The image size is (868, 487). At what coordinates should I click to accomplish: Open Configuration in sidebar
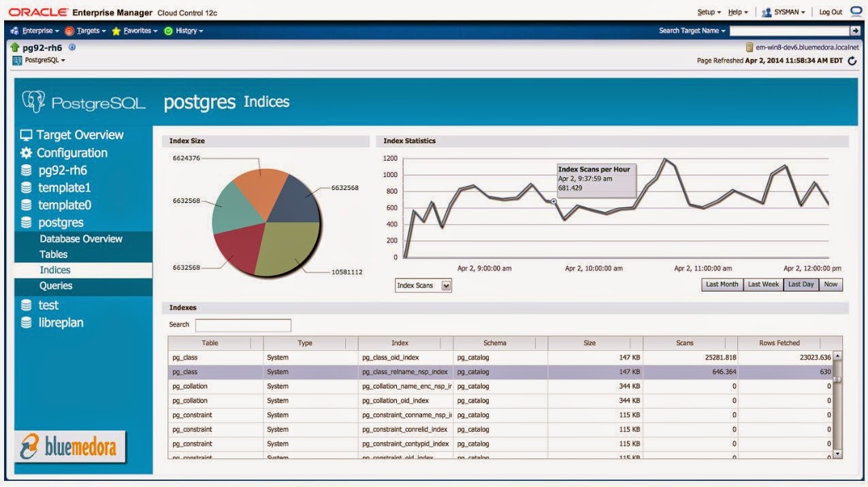[72, 153]
